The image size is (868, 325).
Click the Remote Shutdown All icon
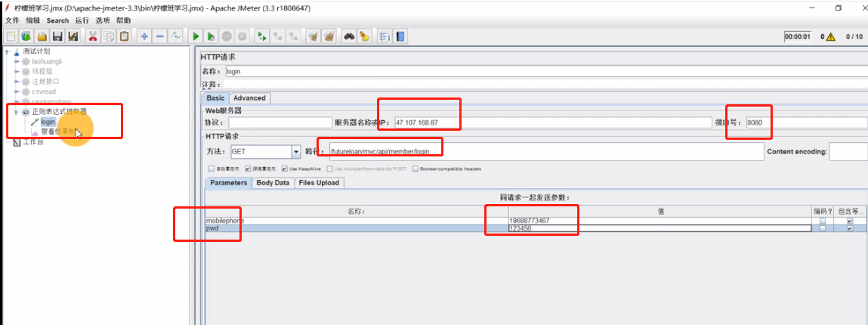tap(293, 36)
